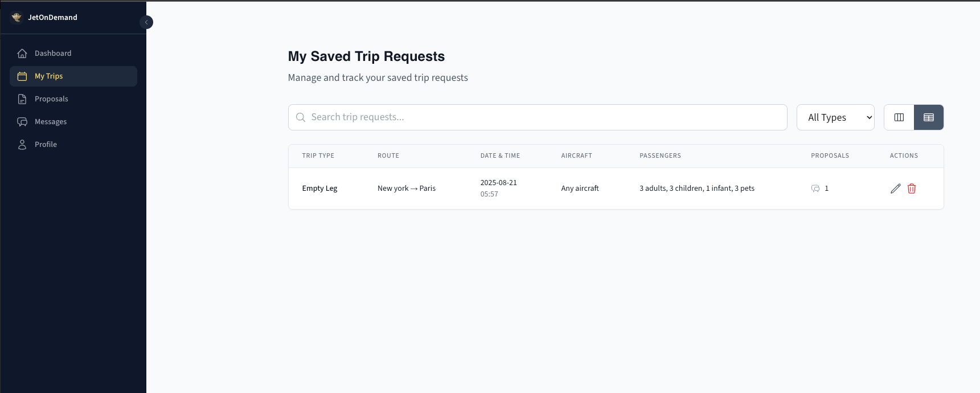Click the Profile person icon
This screenshot has width=980, height=393.
click(22, 145)
